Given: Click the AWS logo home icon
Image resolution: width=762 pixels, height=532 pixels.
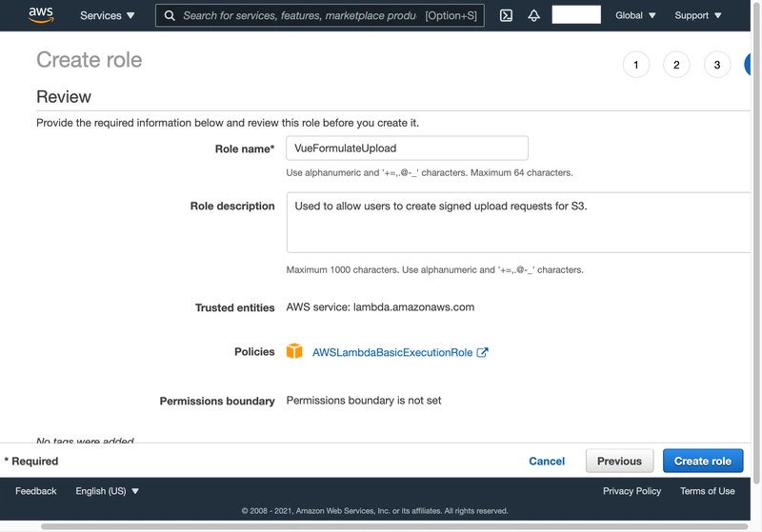Looking at the screenshot, I should tap(41, 15).
